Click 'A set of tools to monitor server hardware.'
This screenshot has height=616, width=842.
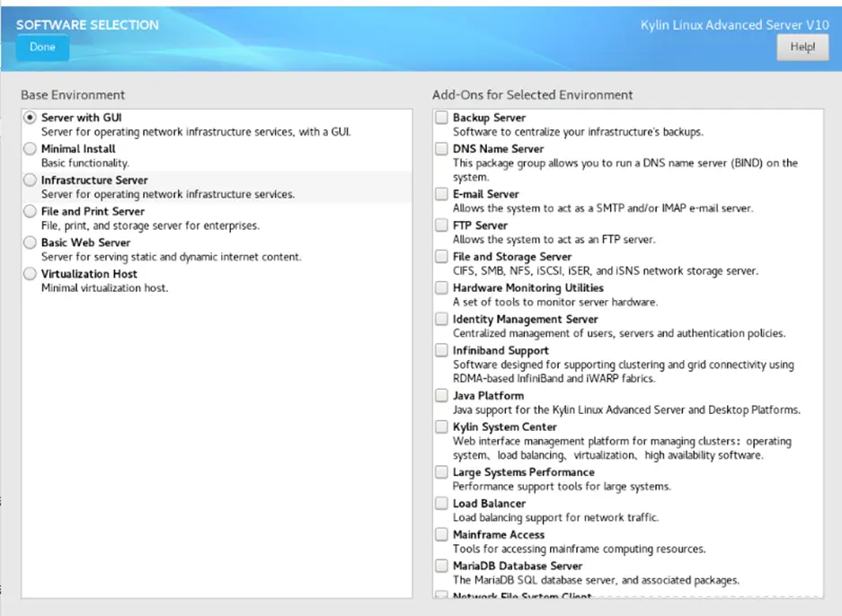coord(555,302)
